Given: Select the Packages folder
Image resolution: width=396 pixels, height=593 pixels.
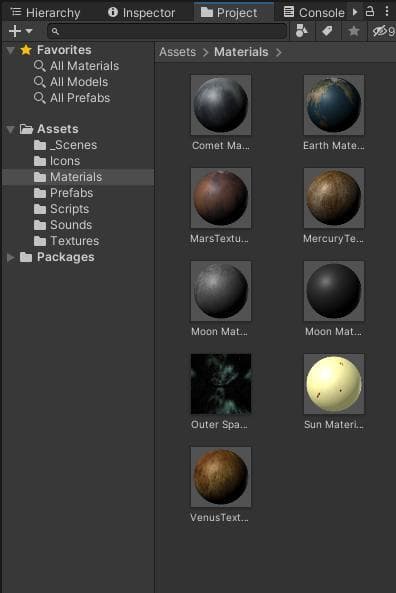Looking at the screenshot, I should coord(65,258).
